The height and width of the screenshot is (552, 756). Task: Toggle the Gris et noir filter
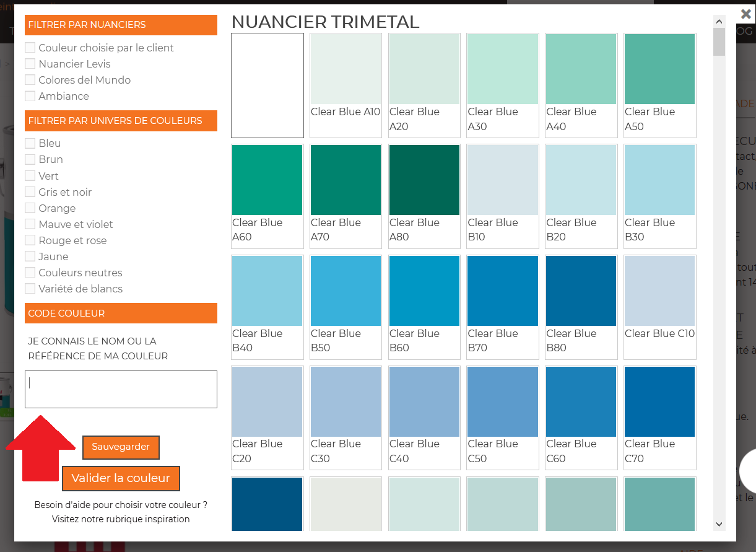coord(30,192)
